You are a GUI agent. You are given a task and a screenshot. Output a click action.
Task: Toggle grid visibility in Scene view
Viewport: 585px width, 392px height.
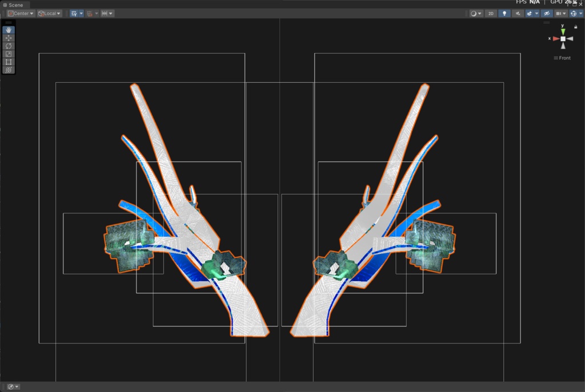(74, 14)
